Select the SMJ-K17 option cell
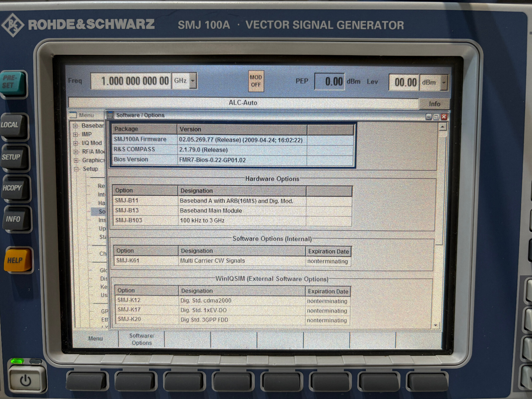532x399 pixels. point(147,310)
